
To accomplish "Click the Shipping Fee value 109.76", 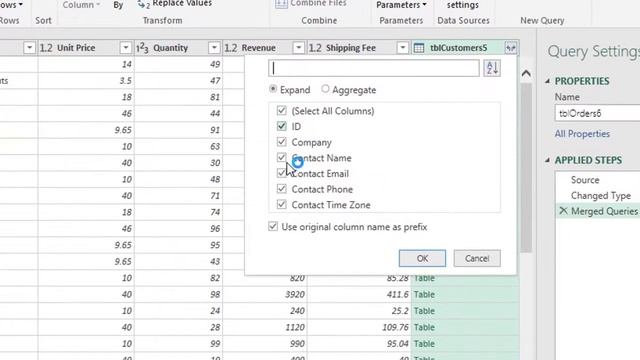I will 396,327.
